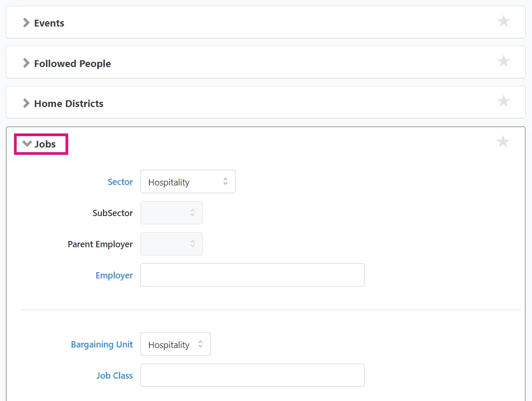This screenshot has width=532, height=401.
Task: Open the Sector dropdown
Action: point(187,181)
